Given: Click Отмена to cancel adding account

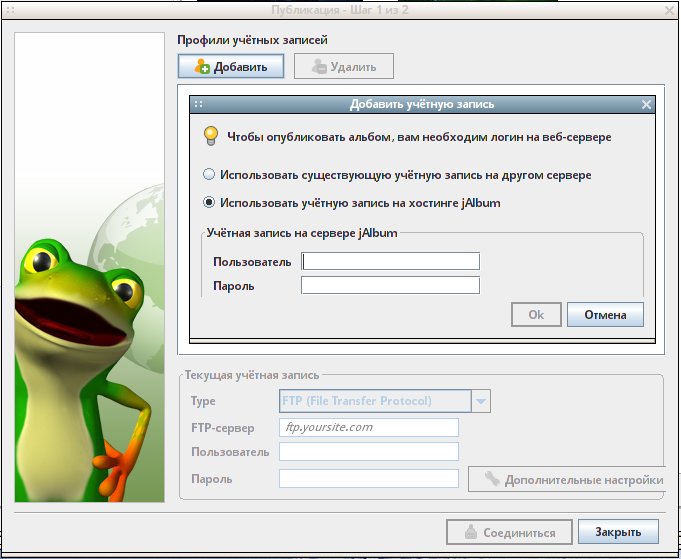Looking at the screenshot, I should (605, 314).
